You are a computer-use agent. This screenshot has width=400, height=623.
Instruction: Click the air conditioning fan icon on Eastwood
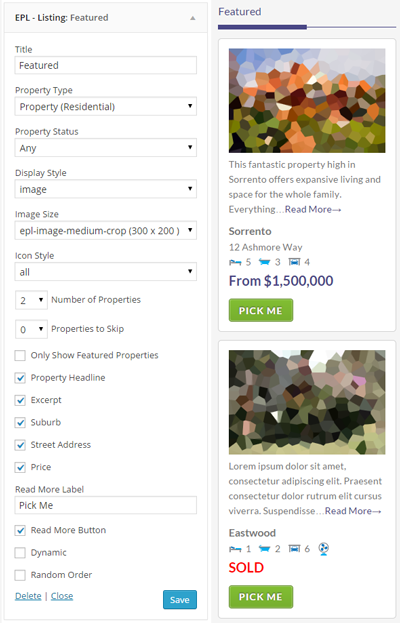[x=324, y=549]
